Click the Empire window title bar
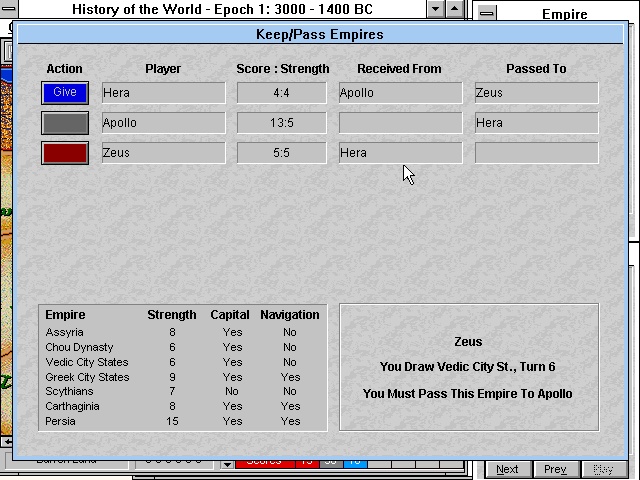 pos(565,14)
